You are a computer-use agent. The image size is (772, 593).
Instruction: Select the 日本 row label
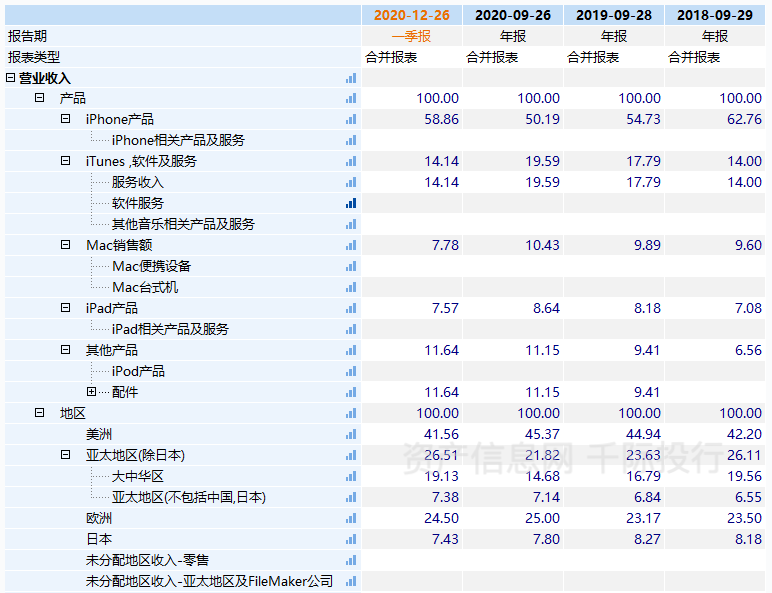99,539
